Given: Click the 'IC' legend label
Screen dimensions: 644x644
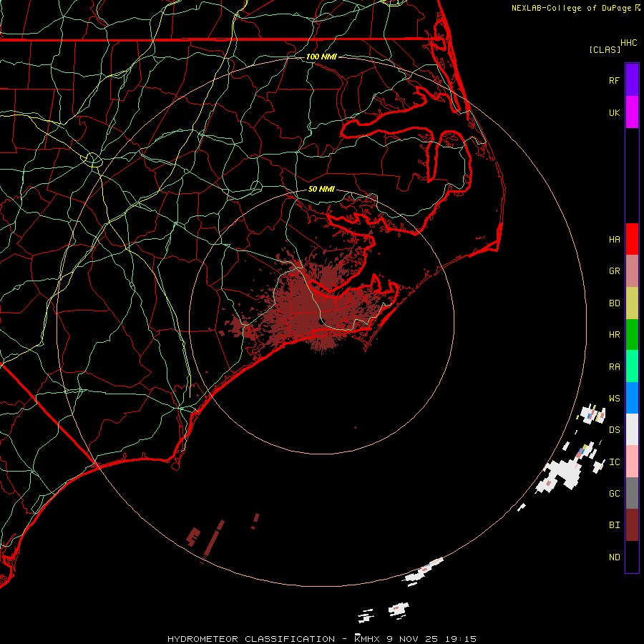Looking at the screenshot, I should click(614, 462).
